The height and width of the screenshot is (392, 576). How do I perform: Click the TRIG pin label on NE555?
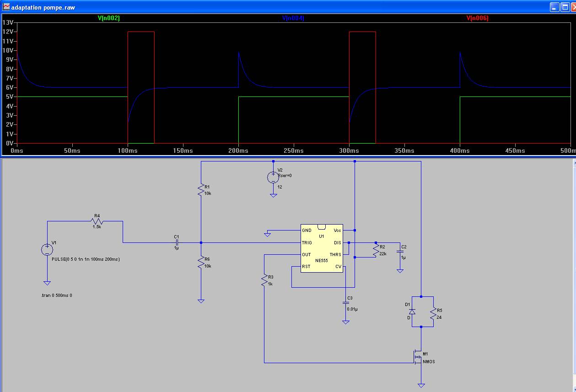point(307,243)
